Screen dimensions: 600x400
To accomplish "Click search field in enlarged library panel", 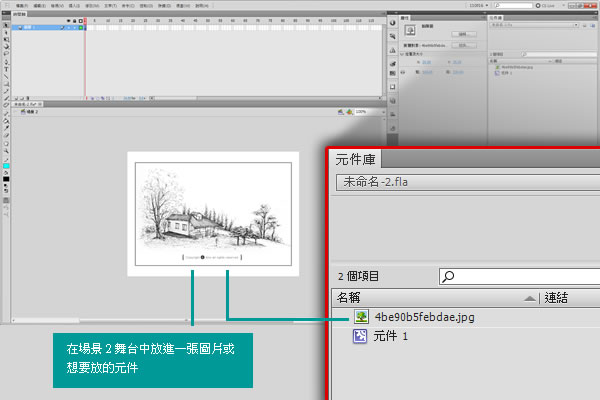I will click(x=520, y=276).
